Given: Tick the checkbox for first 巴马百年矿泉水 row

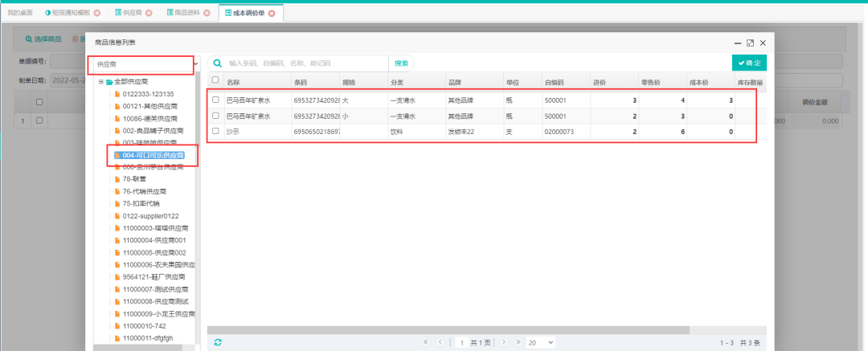Looking at the screenshot, I should pyautogui.click(x=215, y=100).
